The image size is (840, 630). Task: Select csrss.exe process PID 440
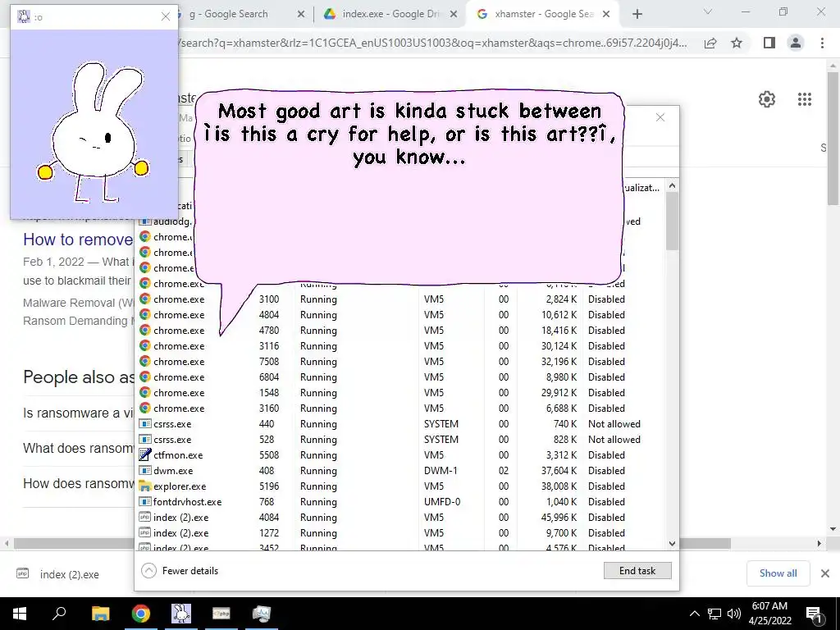[400, 423]
